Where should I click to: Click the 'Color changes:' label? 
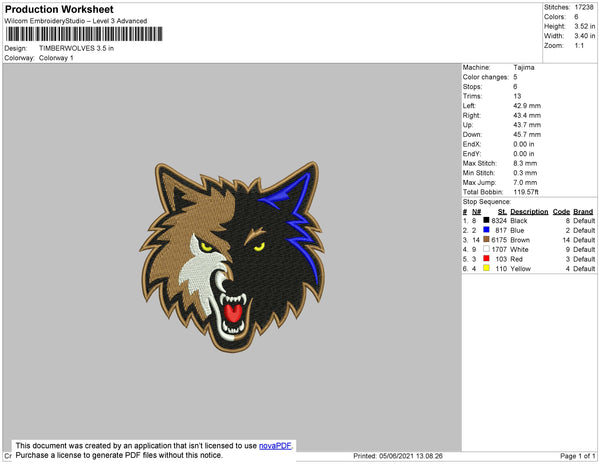pyautogui.click(x=486, y=77)
